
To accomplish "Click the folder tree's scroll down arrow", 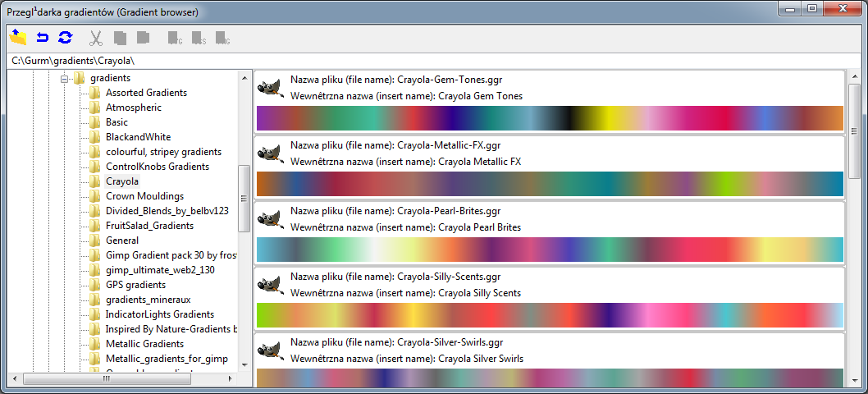I will tap(244, 365).
